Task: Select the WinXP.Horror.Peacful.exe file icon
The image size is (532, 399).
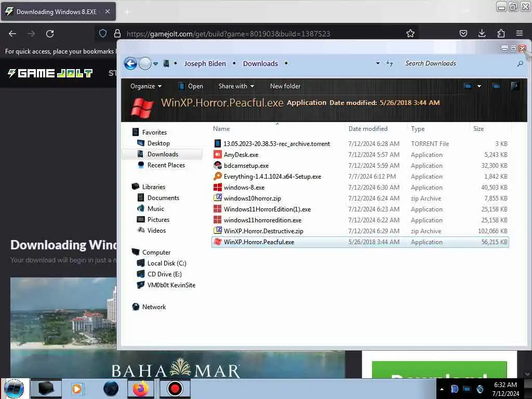Action: (x=218, y=242)
